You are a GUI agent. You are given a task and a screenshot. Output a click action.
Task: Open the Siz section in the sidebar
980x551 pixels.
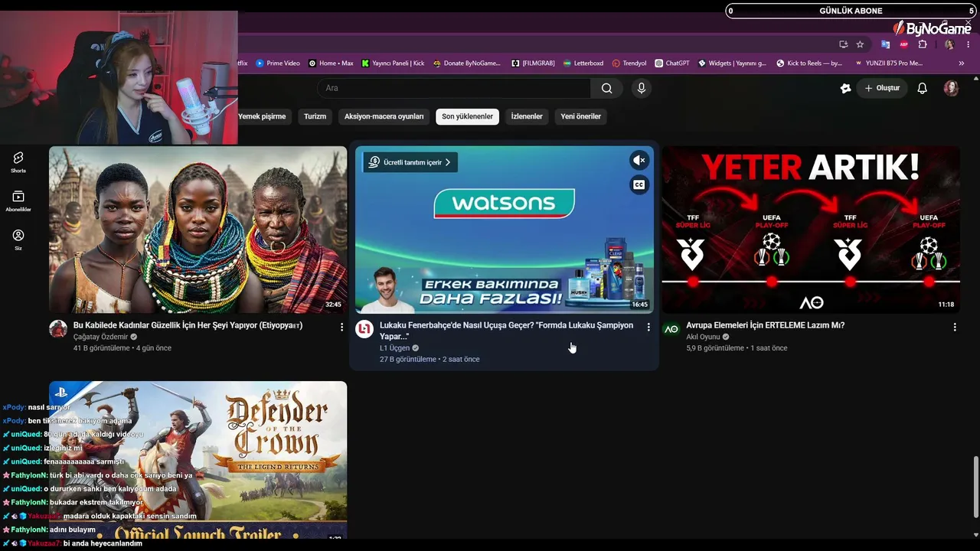18,240
